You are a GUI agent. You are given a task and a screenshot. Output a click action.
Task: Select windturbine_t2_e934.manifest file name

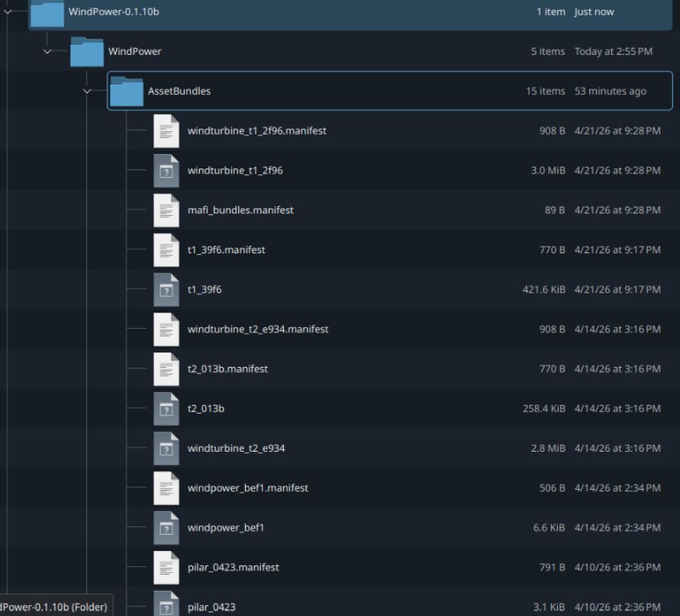click(258, 329)
